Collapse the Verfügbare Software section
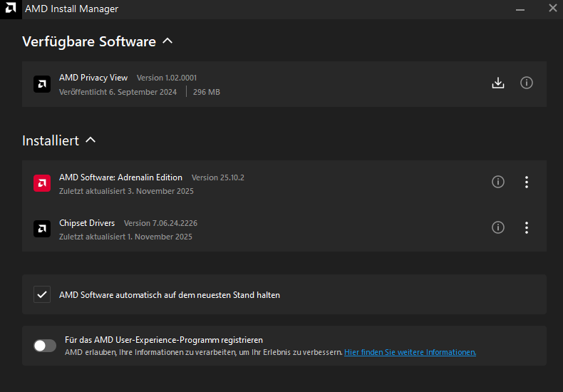The height and width of the screenshot is (392, 563). point(167,41)
